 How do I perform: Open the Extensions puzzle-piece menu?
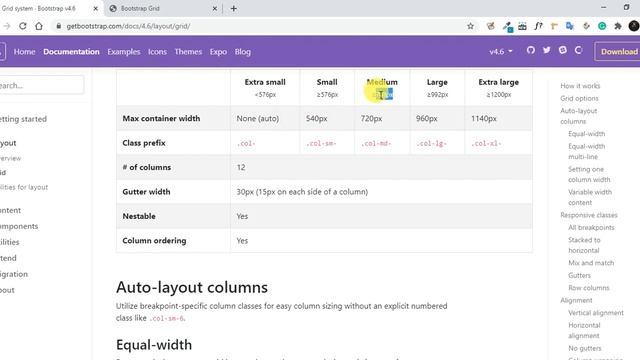[618, 26]
